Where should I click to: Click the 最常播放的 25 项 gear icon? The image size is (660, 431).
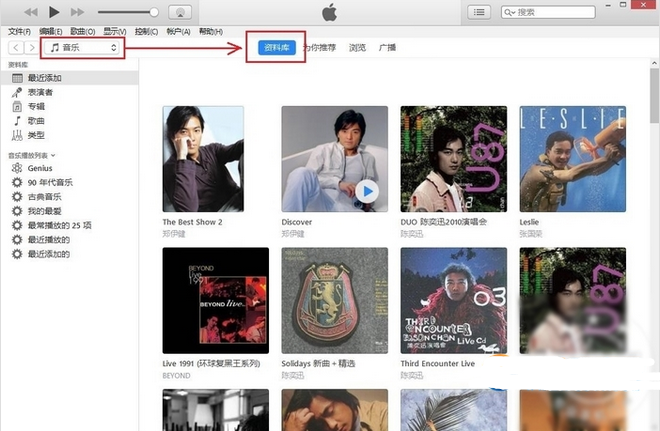(17, 225)
